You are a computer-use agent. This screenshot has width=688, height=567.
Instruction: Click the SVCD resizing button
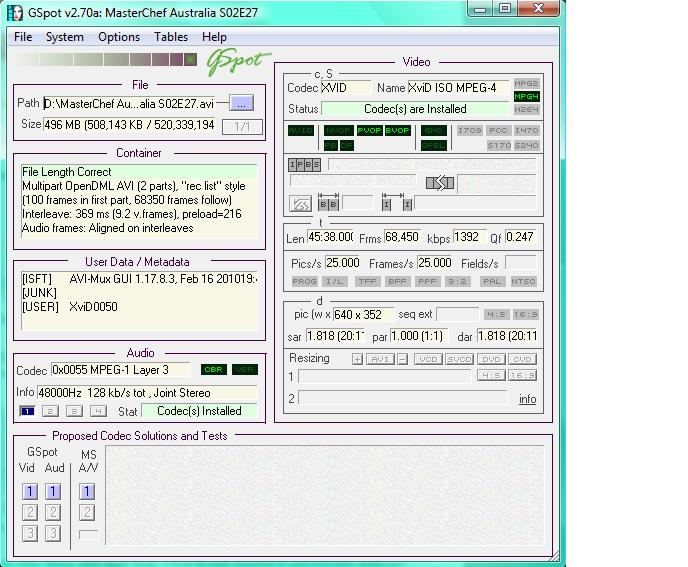pos(459,359)
